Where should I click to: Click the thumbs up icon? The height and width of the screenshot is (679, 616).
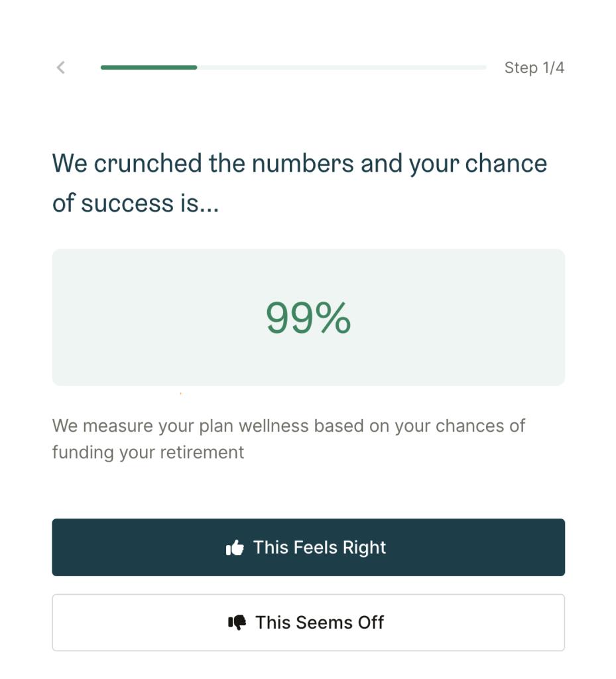[235, 548]
